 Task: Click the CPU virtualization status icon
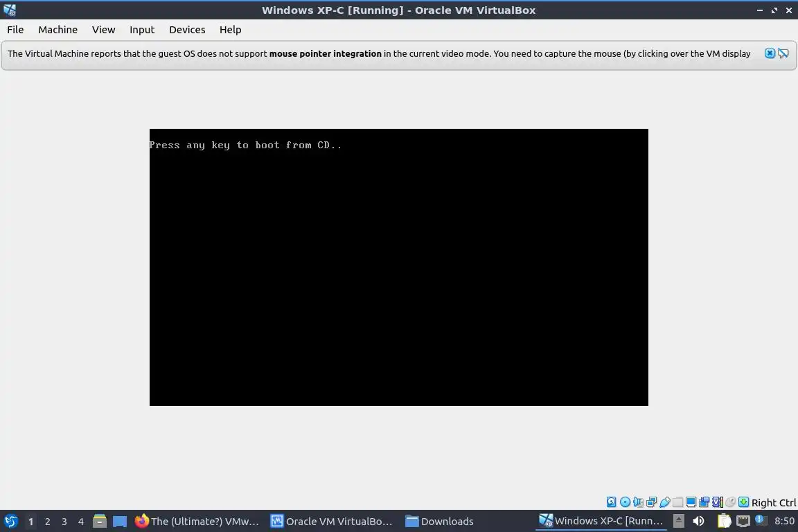(718, 502)
